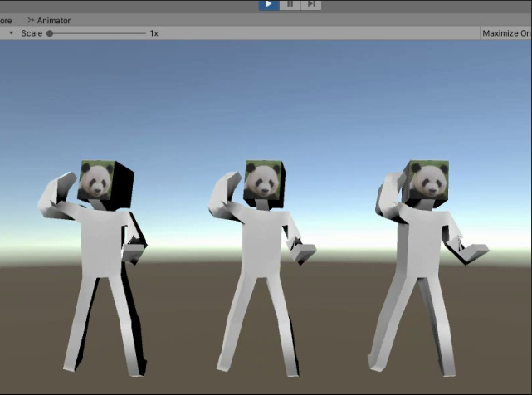Viewport: 532px width, 395px height.
Task: Switch to the Animator tab
Action: 49,21
